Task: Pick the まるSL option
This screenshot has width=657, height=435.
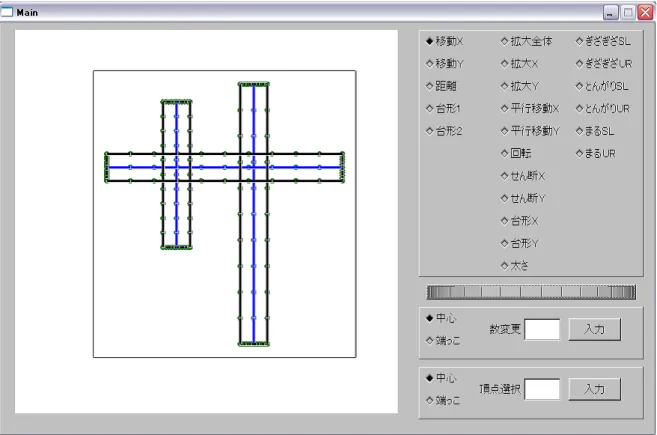Action: pos(595,131)
